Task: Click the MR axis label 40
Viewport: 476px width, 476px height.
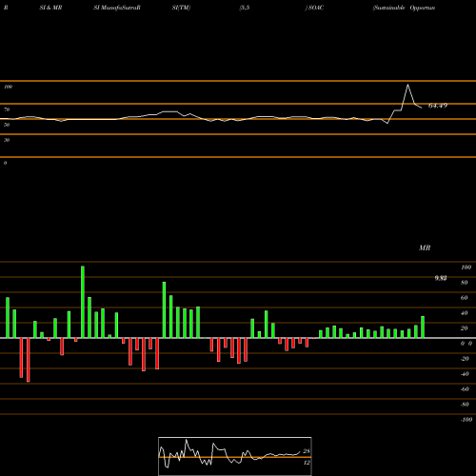Action: [465, 313]
